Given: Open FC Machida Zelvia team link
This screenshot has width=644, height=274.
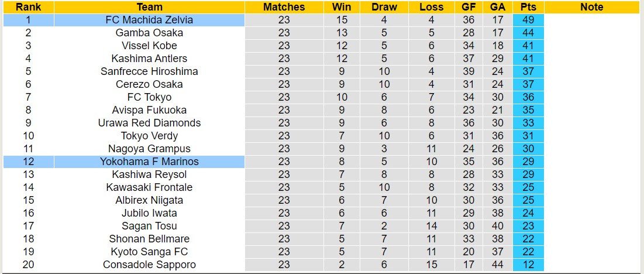Looking at the screenshot, I should click(149, 20).
